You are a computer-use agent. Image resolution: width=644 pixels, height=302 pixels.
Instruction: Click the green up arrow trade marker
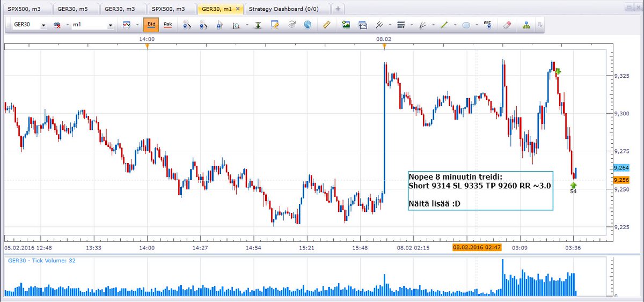click(x=573, y=186)
